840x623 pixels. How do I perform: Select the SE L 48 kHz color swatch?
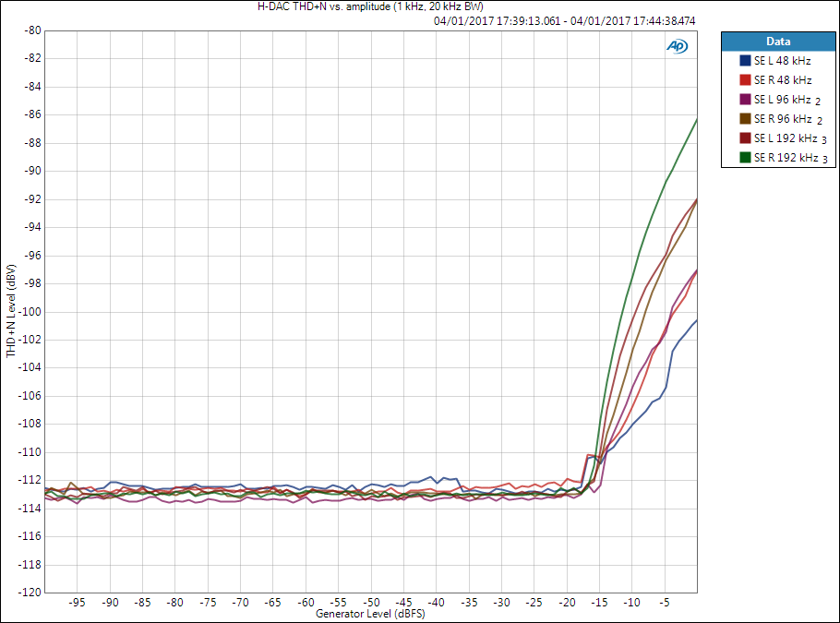coord(745,61)
